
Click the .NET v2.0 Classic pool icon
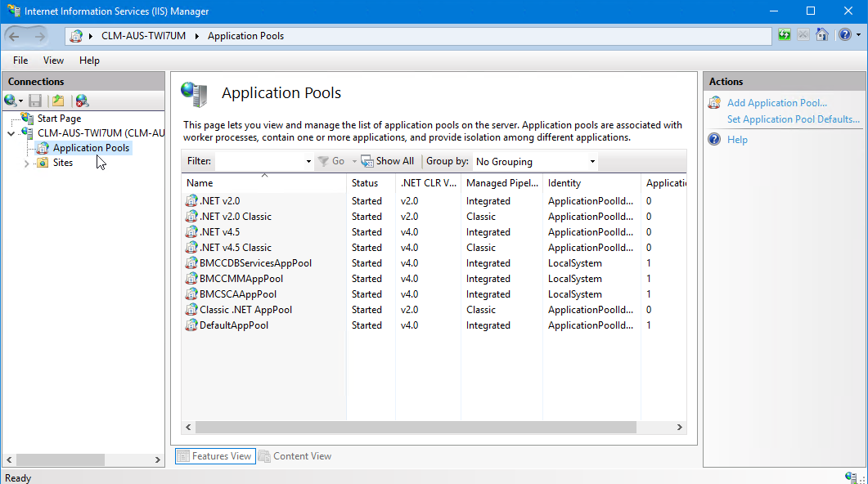pyautogui.click(x=191, y=217)
